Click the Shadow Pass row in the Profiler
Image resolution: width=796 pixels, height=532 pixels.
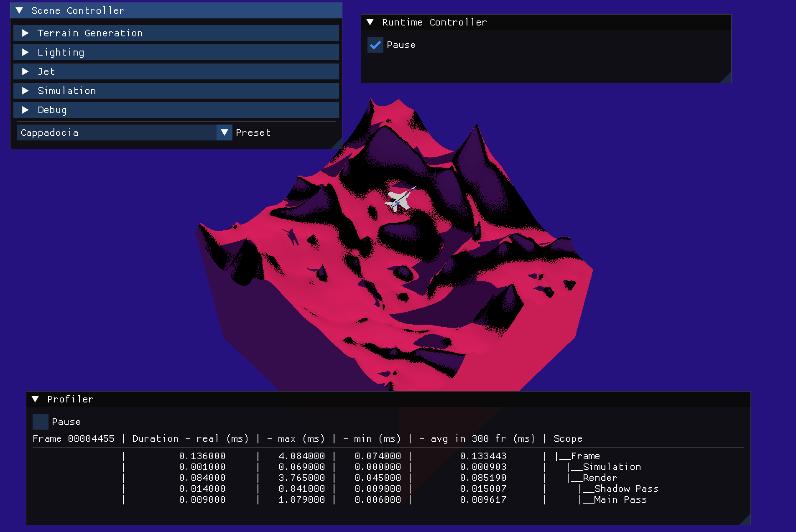tap(619, 489)
